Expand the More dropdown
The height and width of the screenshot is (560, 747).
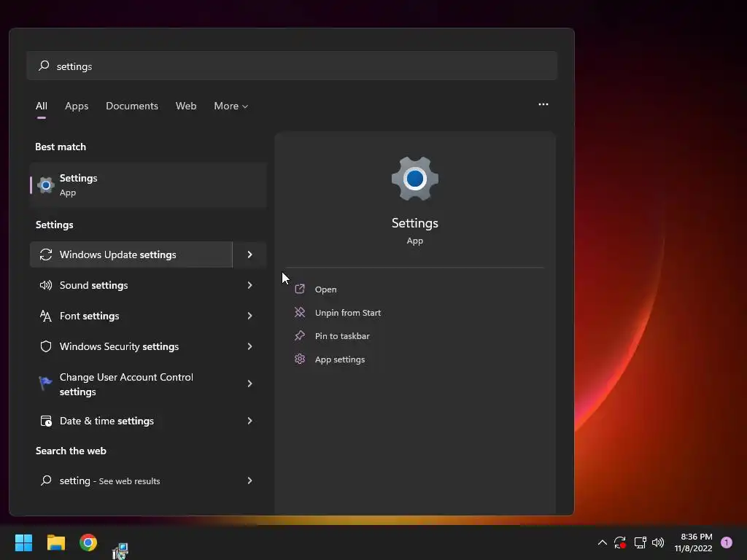pyautogui.click(x=231, y=106)
